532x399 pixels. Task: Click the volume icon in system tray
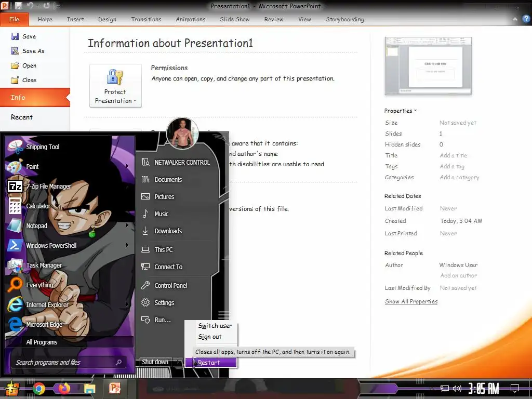click(457, 389)
